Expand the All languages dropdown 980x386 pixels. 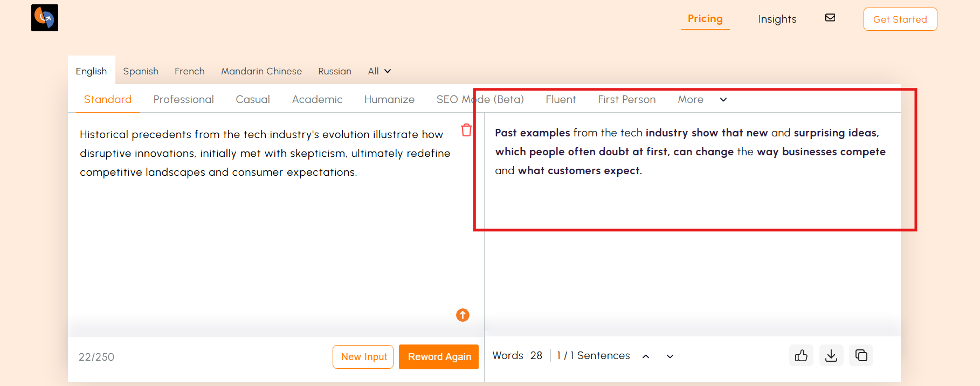pyautogui.click(x=379, y=71)
